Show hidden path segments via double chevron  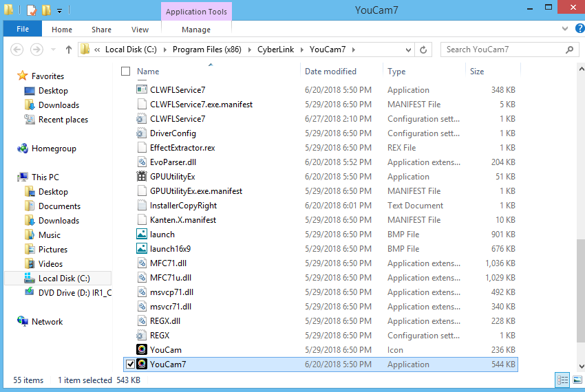coord(97,50)
